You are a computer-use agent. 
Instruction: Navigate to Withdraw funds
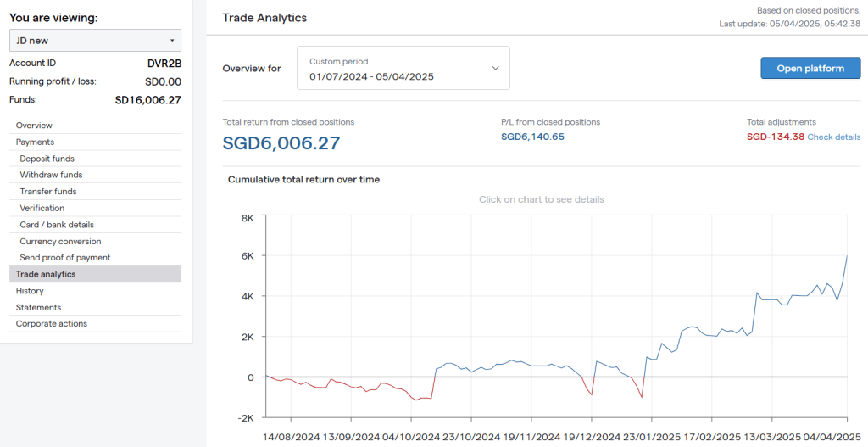point(51,175)
